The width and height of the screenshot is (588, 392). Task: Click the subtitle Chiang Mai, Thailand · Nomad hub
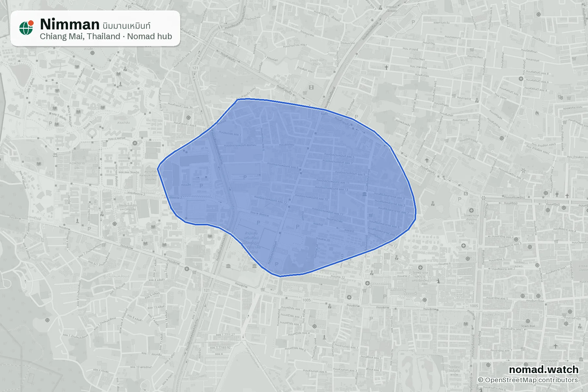[106, 36]
